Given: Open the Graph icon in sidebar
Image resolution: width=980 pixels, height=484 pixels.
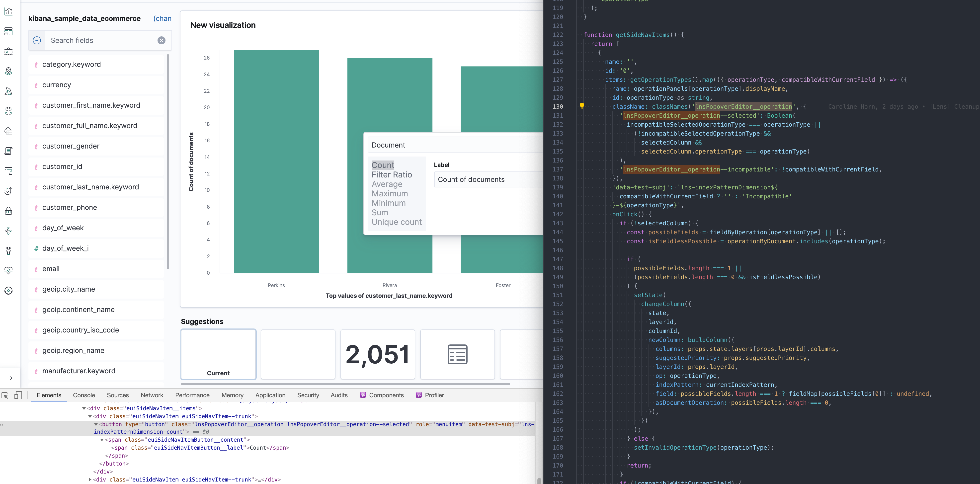Looking at the screenshot, I should tap(8, 231).
